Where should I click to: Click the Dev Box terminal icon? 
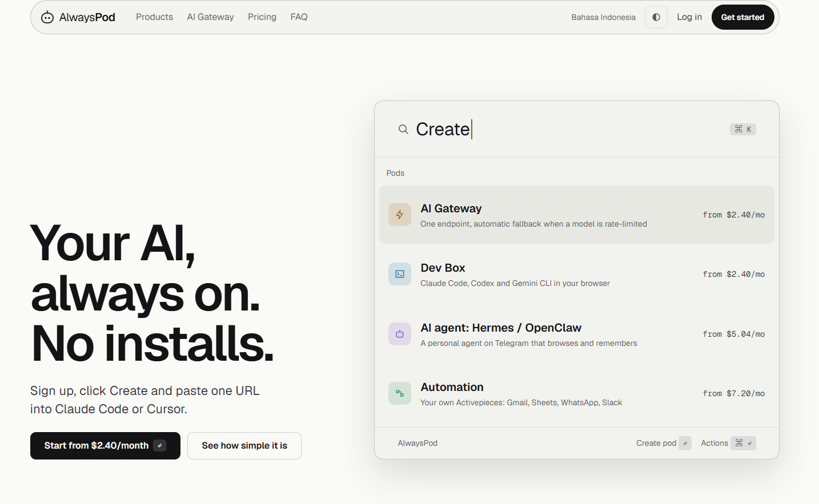tap(400, 274)
